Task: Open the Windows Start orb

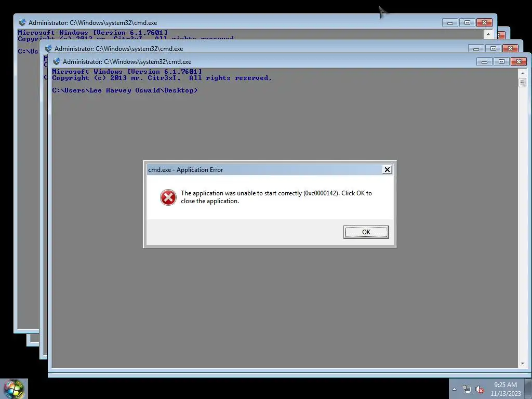Action: point(14,389)
